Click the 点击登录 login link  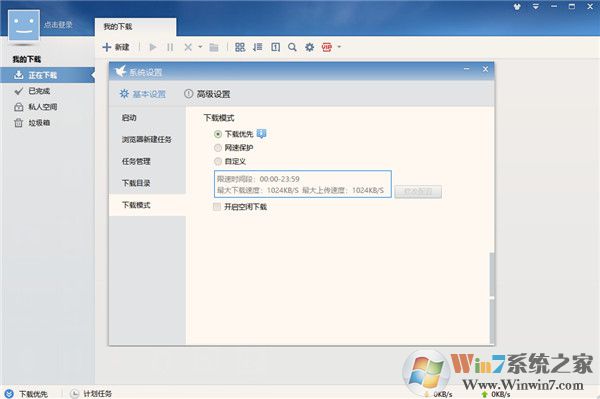pos(58,25)
